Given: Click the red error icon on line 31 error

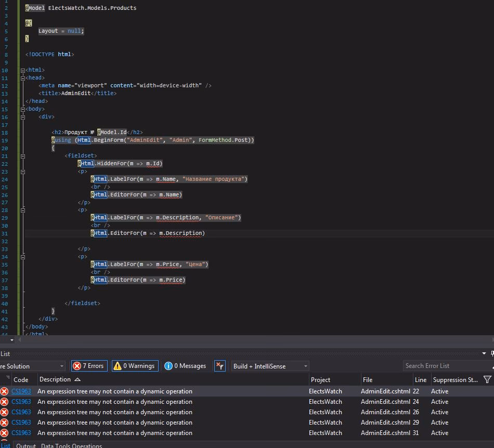Looking at the screenshot, I should point(5,433).
